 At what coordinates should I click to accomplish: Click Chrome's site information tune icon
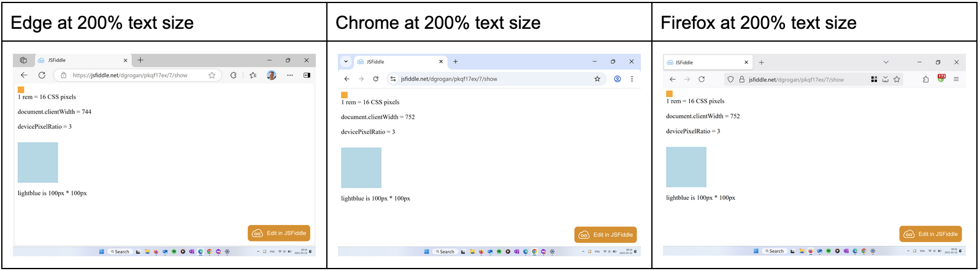(x=393, y=79)
